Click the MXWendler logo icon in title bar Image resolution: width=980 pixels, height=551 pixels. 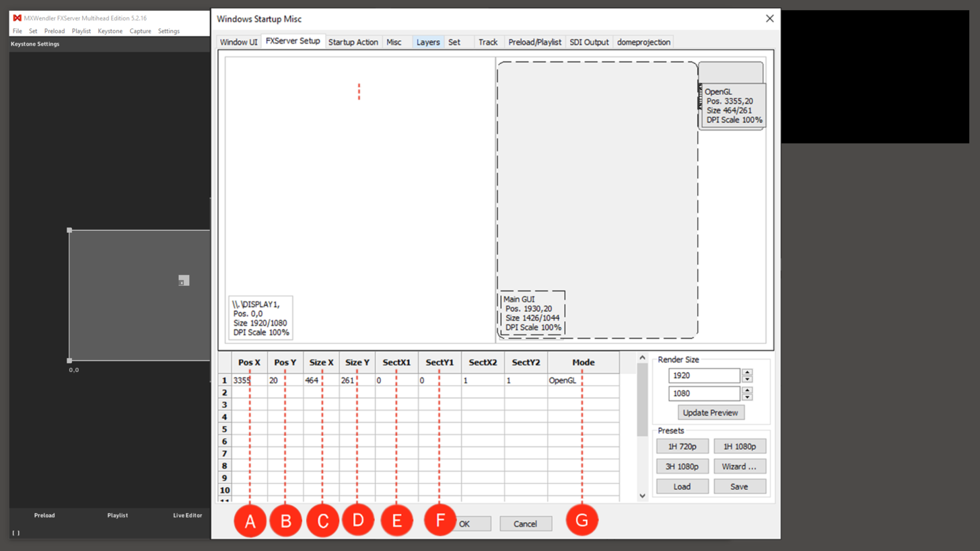pyautogui.click(x=17, y=18)
